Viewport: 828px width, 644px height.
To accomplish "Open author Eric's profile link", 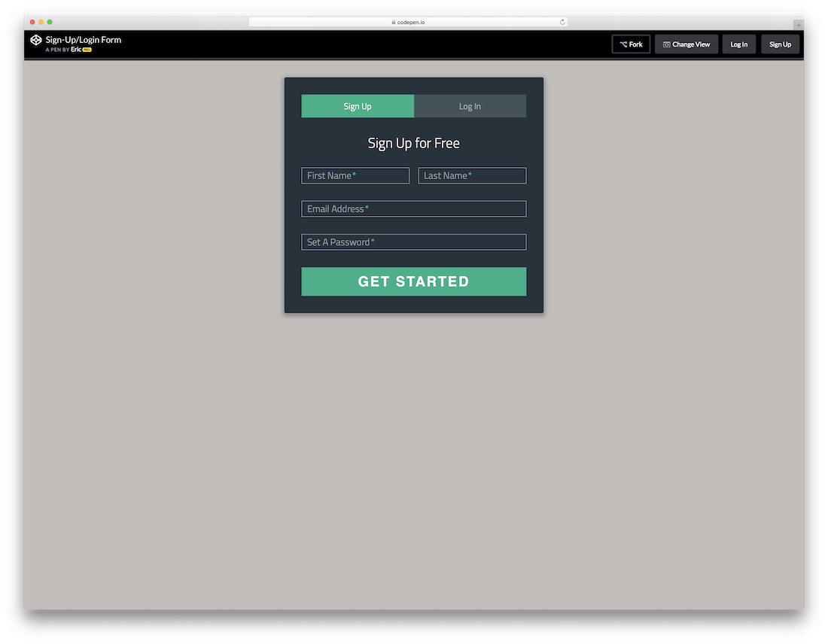I will point(76,50).
